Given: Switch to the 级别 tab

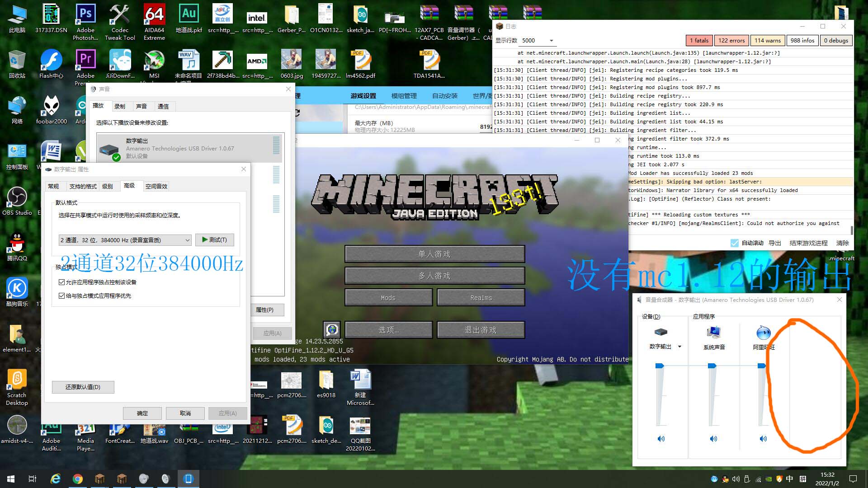Looking at the screenshot, I should [x=108, y=186].
